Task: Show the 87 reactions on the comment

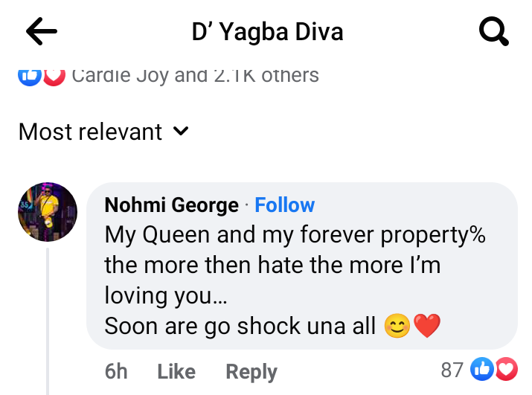Action: coord(452,369)
